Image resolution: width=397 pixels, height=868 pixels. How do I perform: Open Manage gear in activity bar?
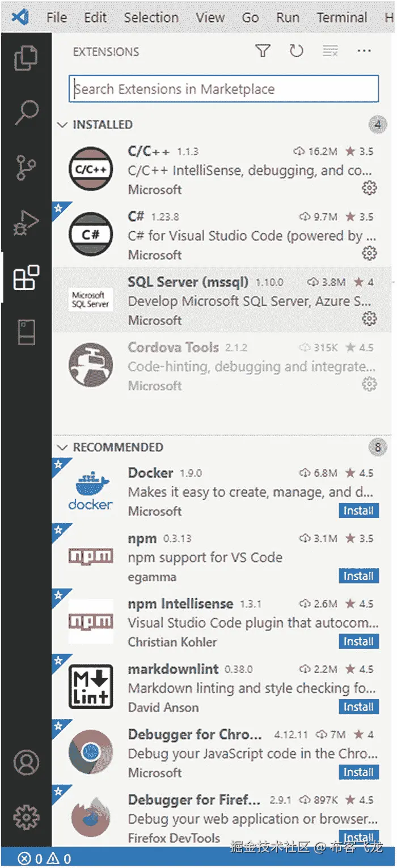pyautogui.click(x=26, y=816)
